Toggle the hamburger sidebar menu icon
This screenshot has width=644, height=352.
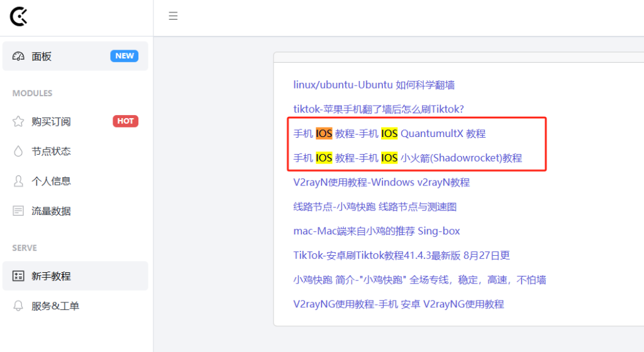pyautogui.click(x=173, y=16)
